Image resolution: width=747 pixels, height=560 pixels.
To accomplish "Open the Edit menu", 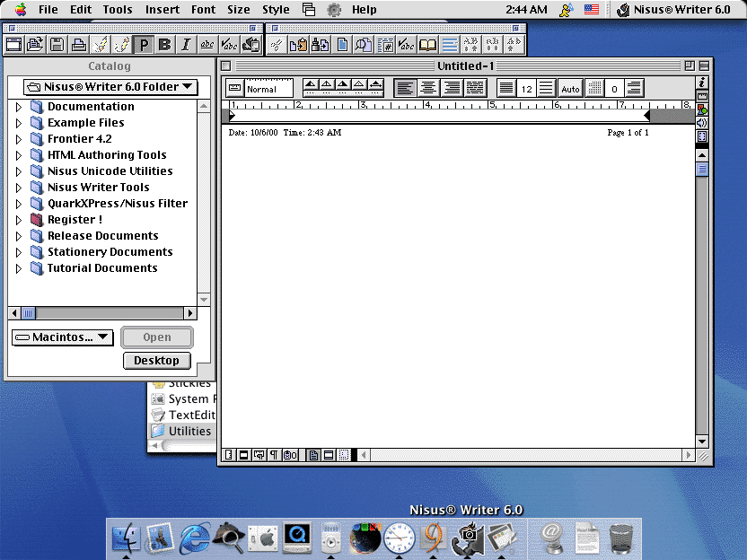I will coord(81,10).
